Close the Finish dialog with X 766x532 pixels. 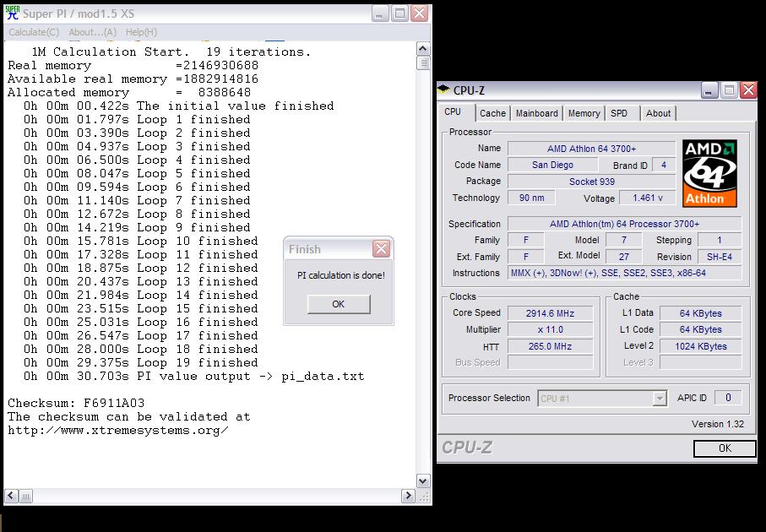[381, 249]
